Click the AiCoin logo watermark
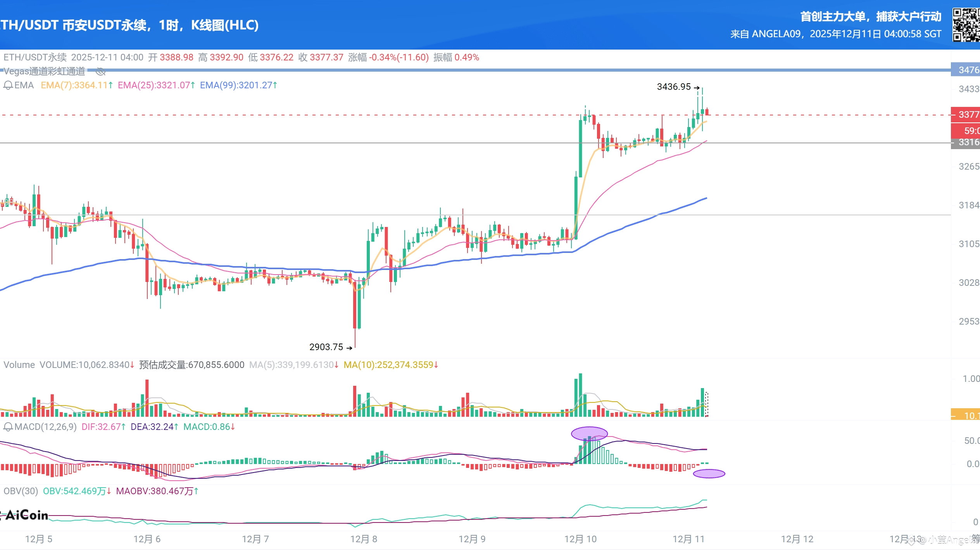The image size is (980, 550). point(26,515)
